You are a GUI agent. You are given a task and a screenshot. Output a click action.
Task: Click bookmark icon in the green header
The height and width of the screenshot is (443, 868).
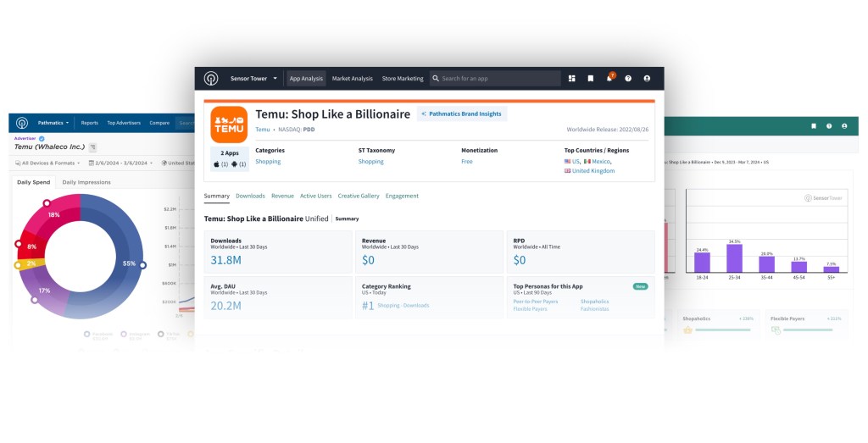click(813, 126)
